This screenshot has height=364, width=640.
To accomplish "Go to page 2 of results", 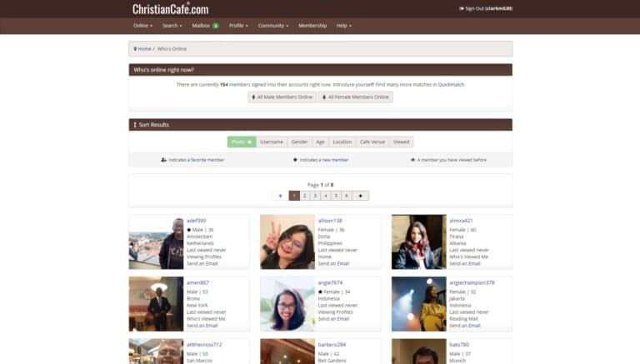I will [x=304, y=196].
